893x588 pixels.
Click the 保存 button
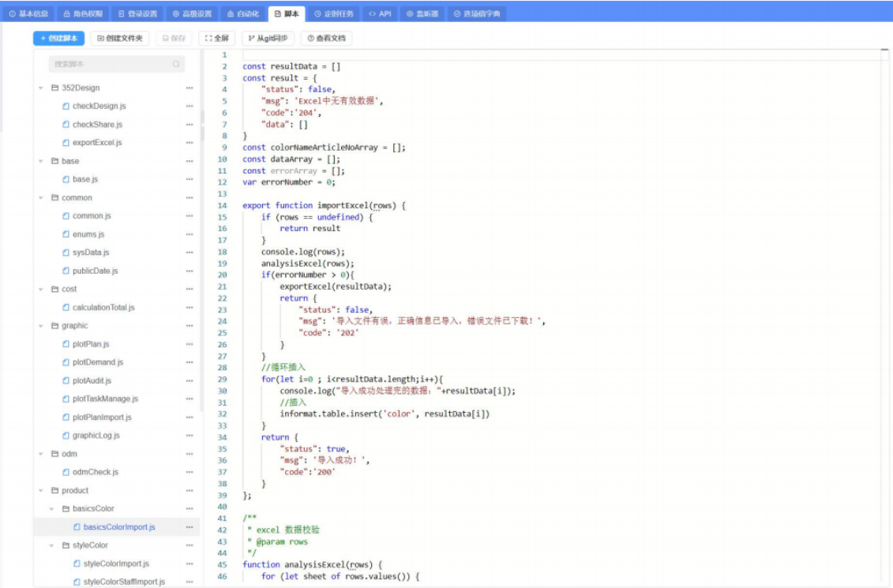point(174,38)
